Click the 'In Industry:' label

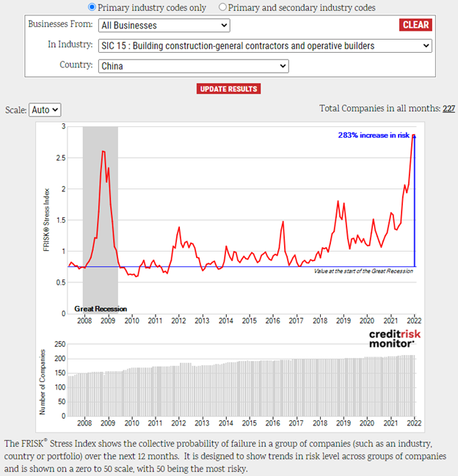click(x=70, y=45)
